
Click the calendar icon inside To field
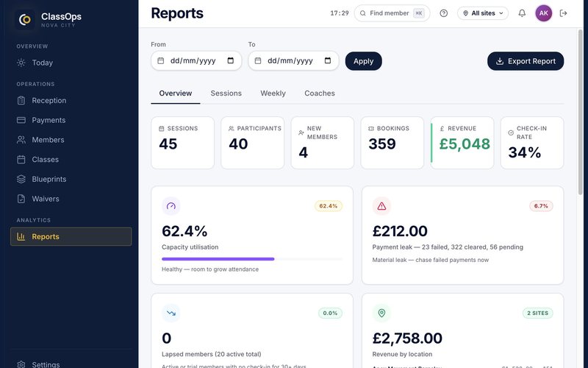click(x=258, y=60)
